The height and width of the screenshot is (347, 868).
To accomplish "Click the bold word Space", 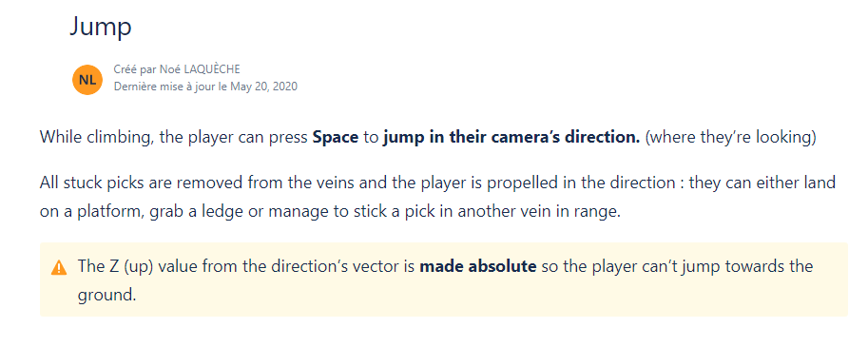I will 336,137.
